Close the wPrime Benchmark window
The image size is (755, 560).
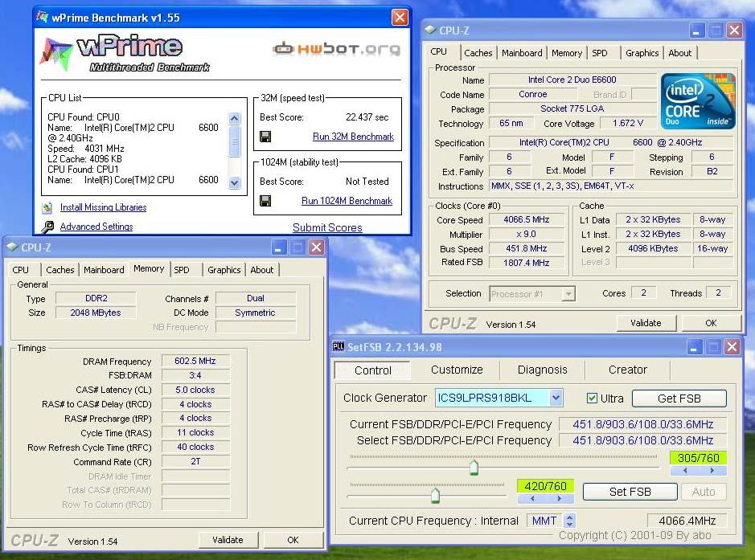400,18
